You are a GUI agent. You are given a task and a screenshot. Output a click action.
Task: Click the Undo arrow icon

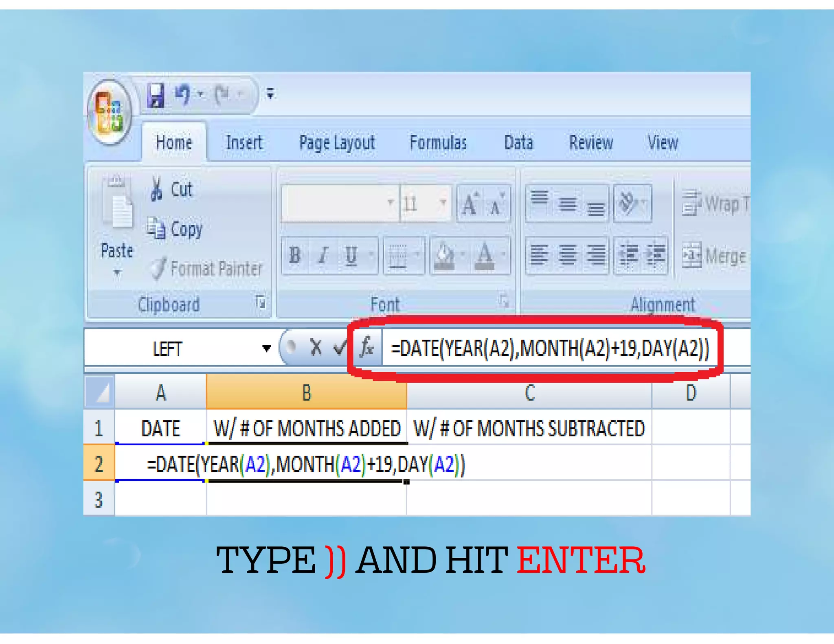coord(183,94)
